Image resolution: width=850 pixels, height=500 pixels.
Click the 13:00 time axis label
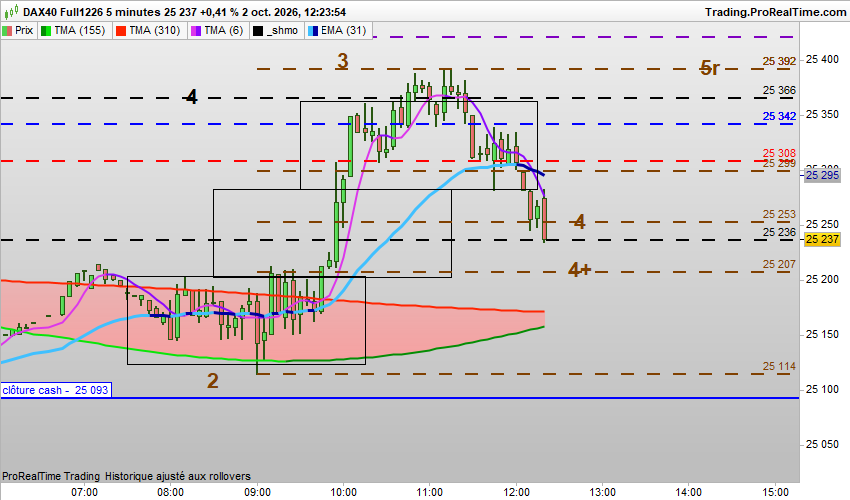click(602, 492)
